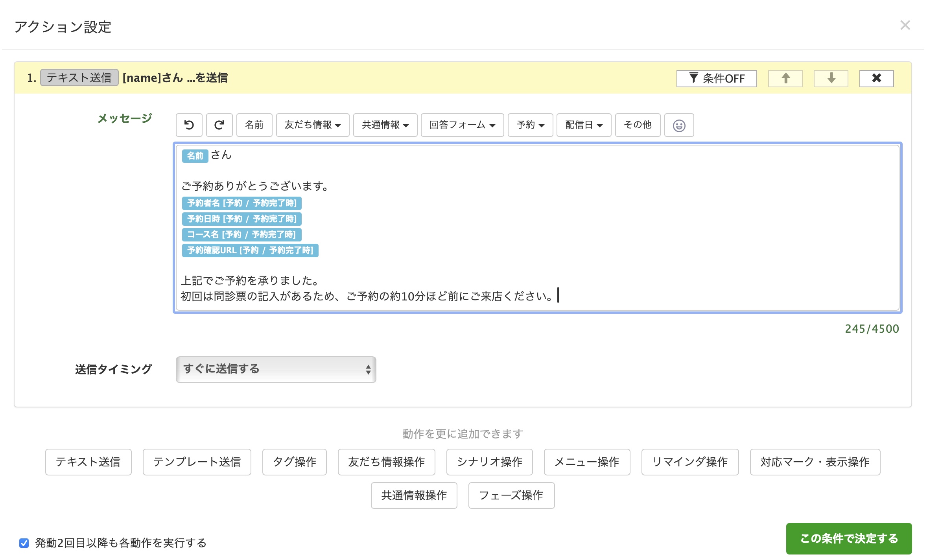
Task: Open the その他 insert menu
Action: click(x=638, y=125)
